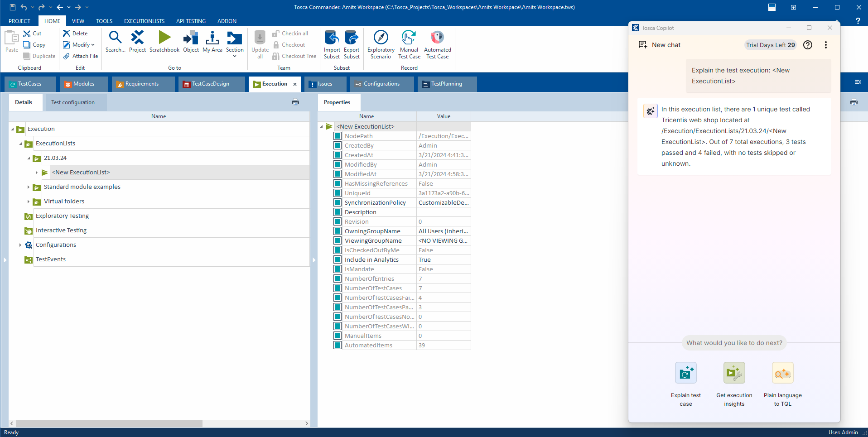The image size is (868, 437).
Task: Click the Import Subset icon
Action: click(332, 38)
